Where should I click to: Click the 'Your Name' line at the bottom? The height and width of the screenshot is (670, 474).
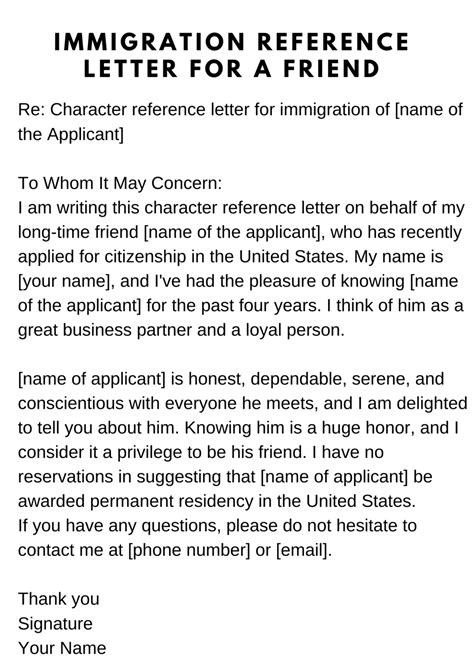coord(62,648)
